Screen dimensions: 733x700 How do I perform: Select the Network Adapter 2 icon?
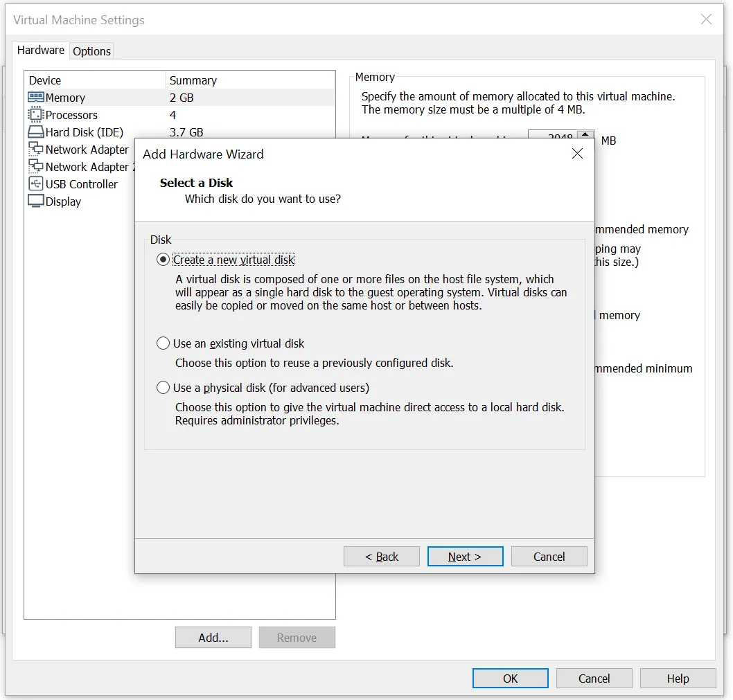tap(35, 167)
